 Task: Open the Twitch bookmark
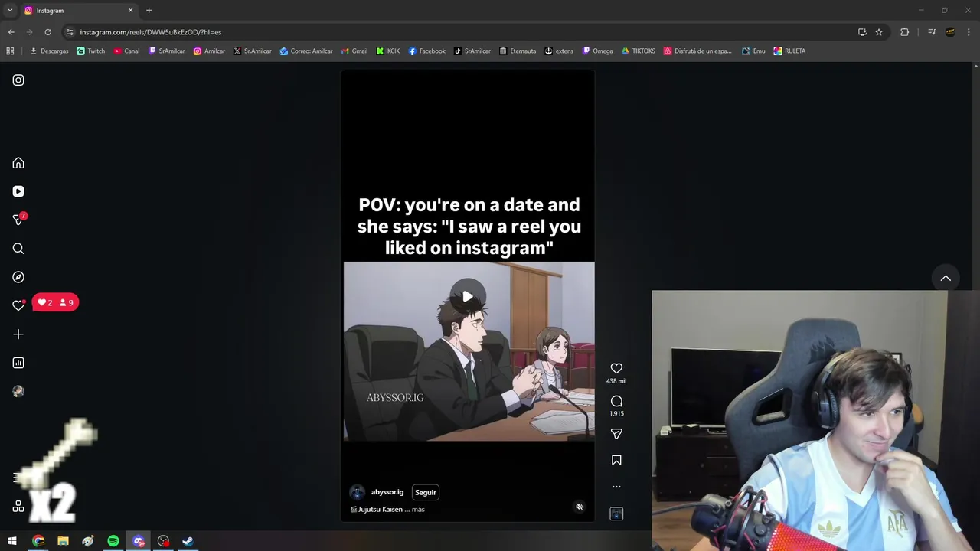[91, 51]
